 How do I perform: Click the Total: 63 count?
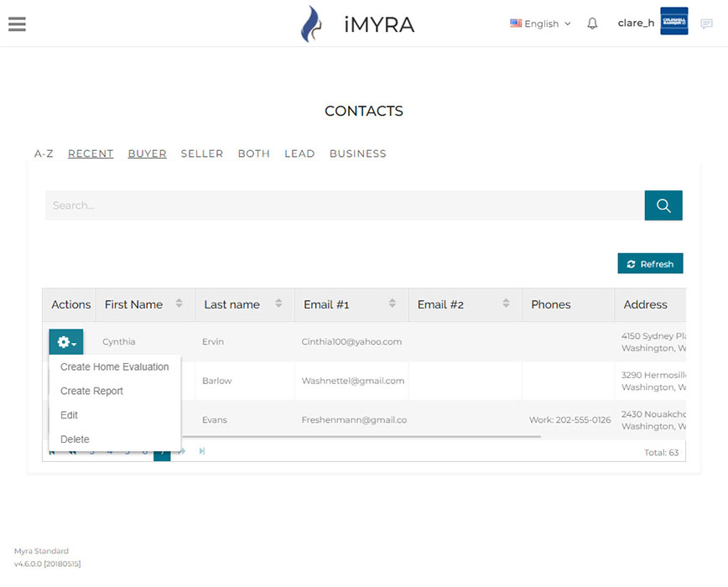661,453
